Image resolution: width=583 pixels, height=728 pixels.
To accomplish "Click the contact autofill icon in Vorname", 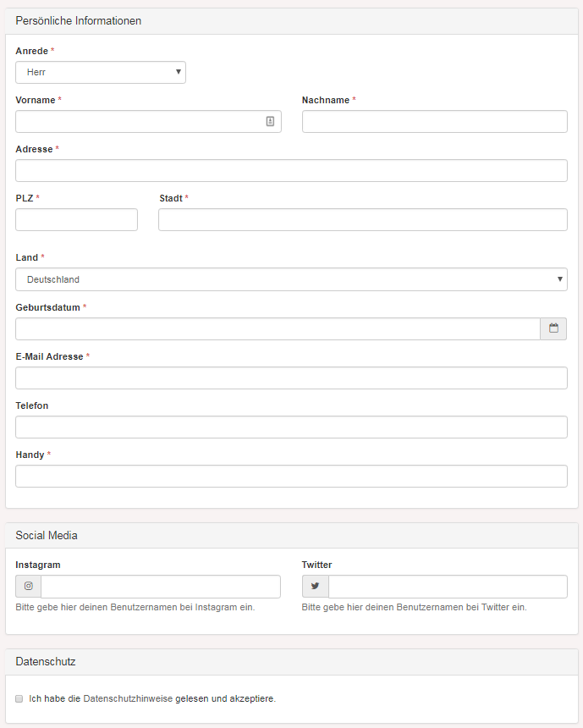I will 270,121.
